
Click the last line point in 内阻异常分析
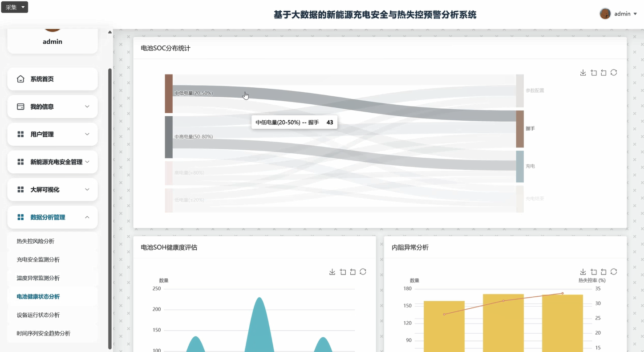click(x=563, y=293)
